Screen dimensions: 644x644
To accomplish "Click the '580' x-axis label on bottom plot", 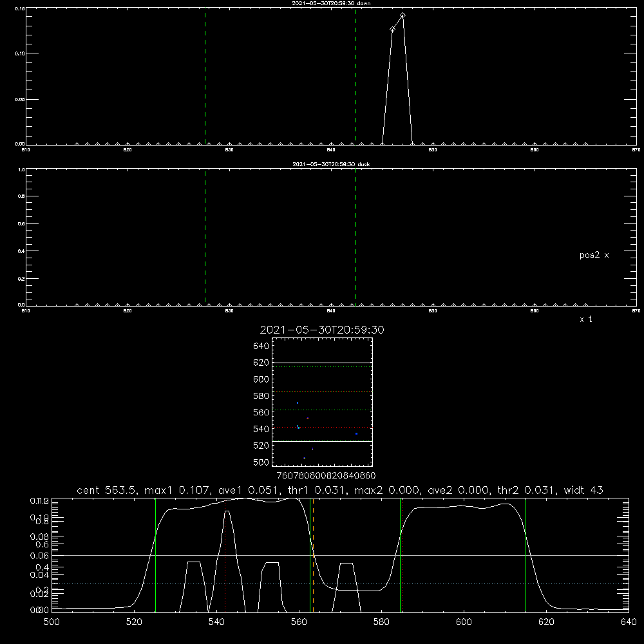I will (x=381, y=622).
